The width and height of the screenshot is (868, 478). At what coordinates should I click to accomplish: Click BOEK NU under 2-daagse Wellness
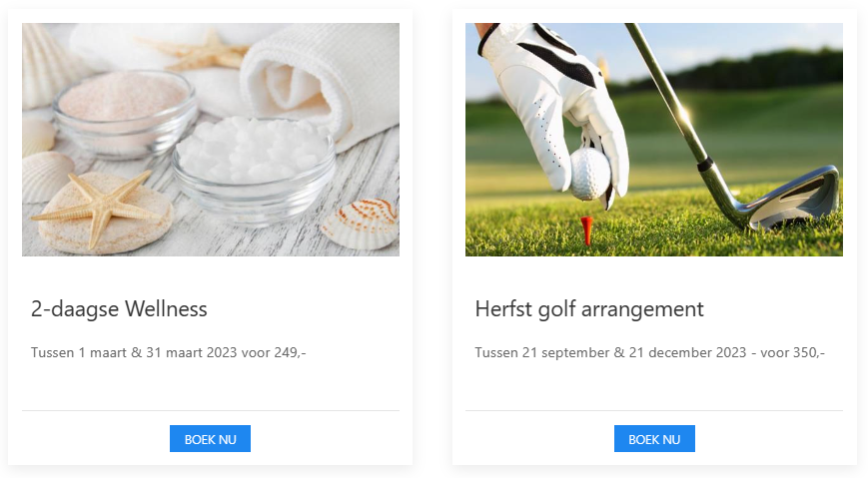tap(210, 439)
